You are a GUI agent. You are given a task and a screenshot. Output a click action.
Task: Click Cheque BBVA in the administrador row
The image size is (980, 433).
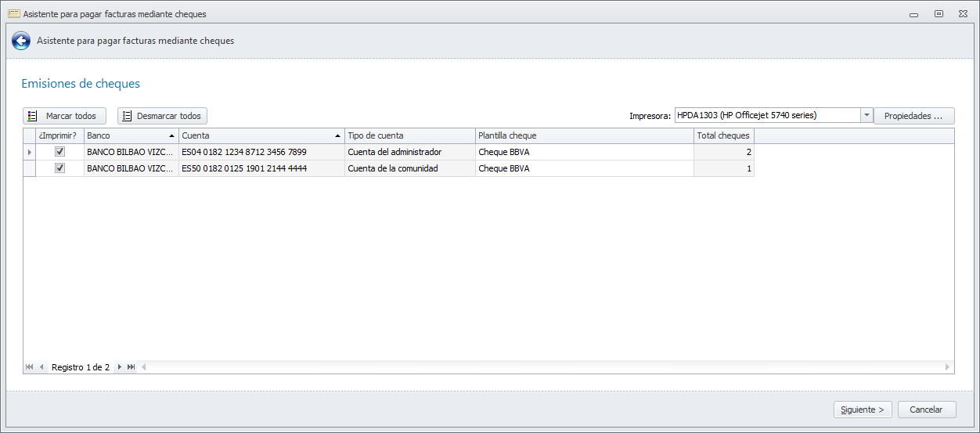coord(585,152)
